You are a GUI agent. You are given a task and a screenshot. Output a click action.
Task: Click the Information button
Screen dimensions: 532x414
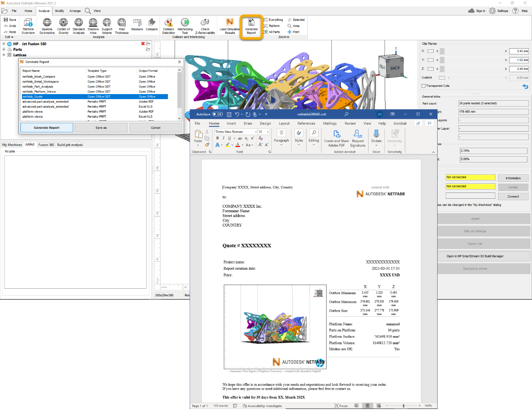pyautogui.click(x=513, y=178)
